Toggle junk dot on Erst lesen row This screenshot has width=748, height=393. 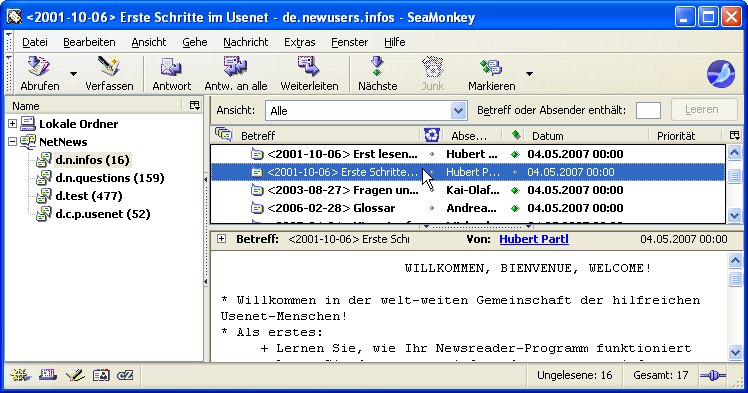coord(432,154)
